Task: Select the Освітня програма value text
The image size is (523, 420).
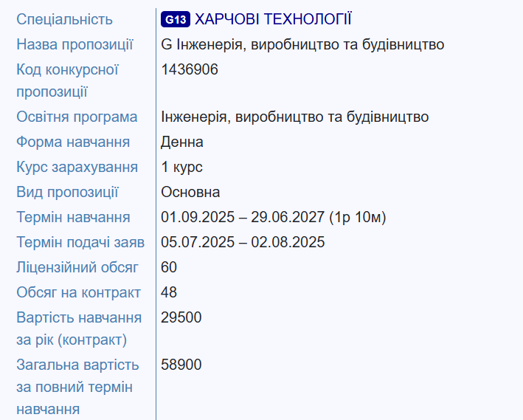Action: pyautogui.click(x=294, y=117)
